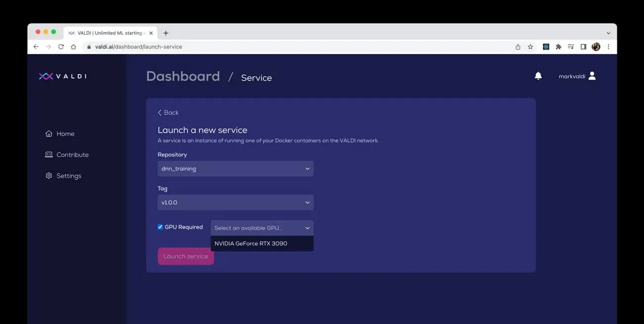Click the browser back arrow
Image resolution: width=644 pixels, height=324 pixels.
click(x=36, y=47)
